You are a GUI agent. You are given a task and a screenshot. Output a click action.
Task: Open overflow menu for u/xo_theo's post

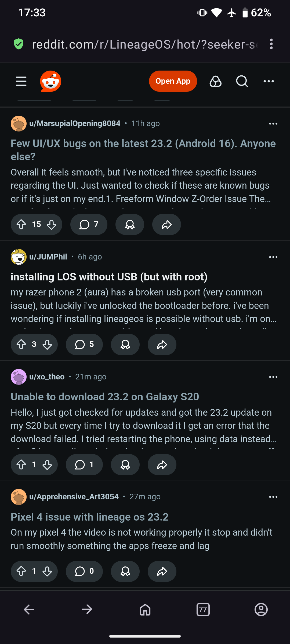pos(273,377)
